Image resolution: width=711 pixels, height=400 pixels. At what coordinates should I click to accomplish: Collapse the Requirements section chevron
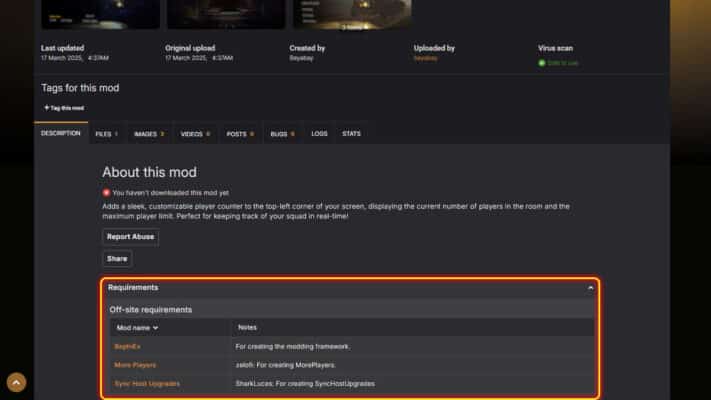click(590, 288)
